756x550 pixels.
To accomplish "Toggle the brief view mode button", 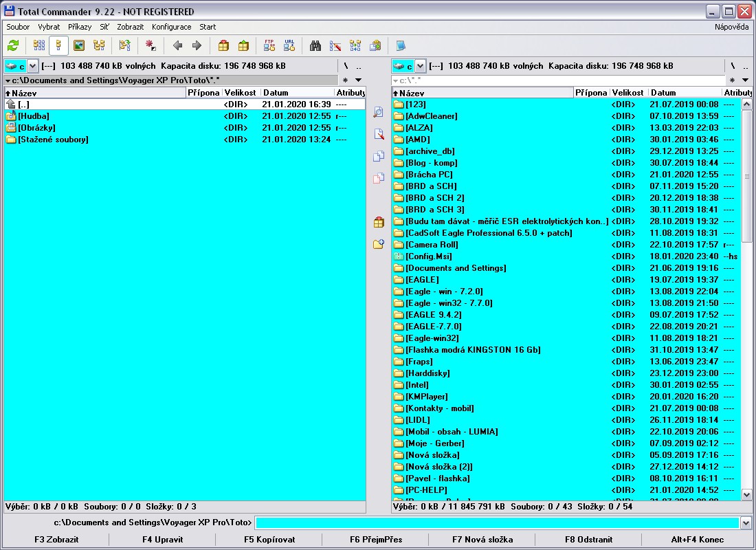I will click(x=39, y=45).
